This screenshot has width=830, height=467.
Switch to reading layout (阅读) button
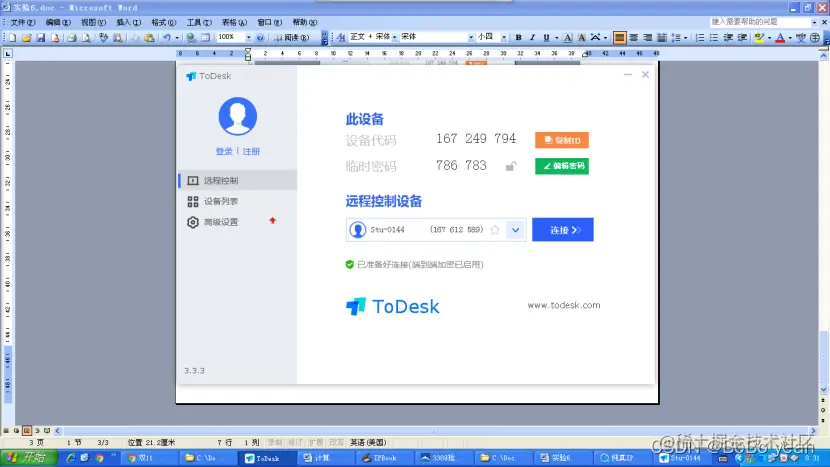pyautogui.click(x=292, y=38)
